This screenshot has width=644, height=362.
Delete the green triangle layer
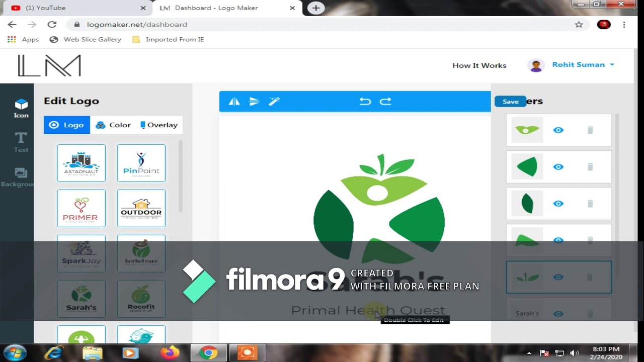590,240
